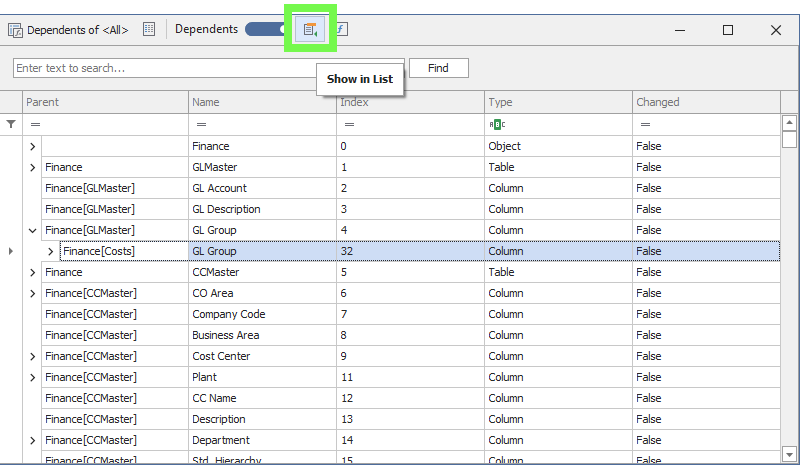
Task: Open the Type column filter operator icon
Action: [497, 124]
